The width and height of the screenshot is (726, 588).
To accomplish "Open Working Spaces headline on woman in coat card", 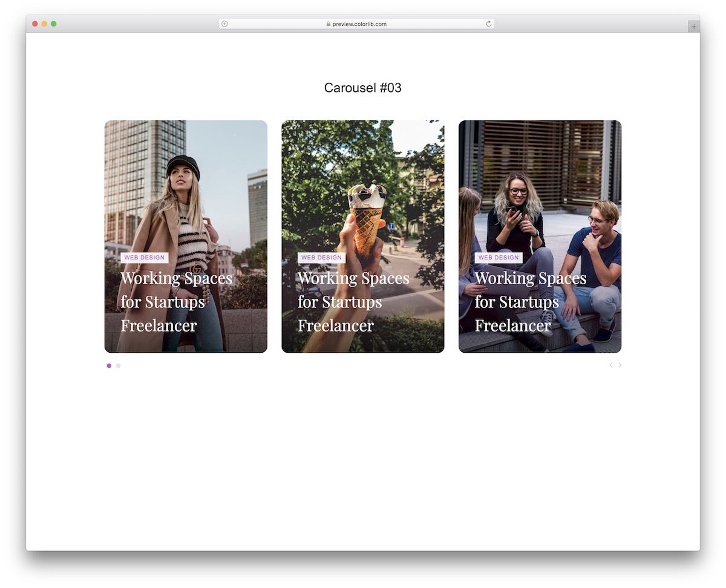I will pos(176,302).
